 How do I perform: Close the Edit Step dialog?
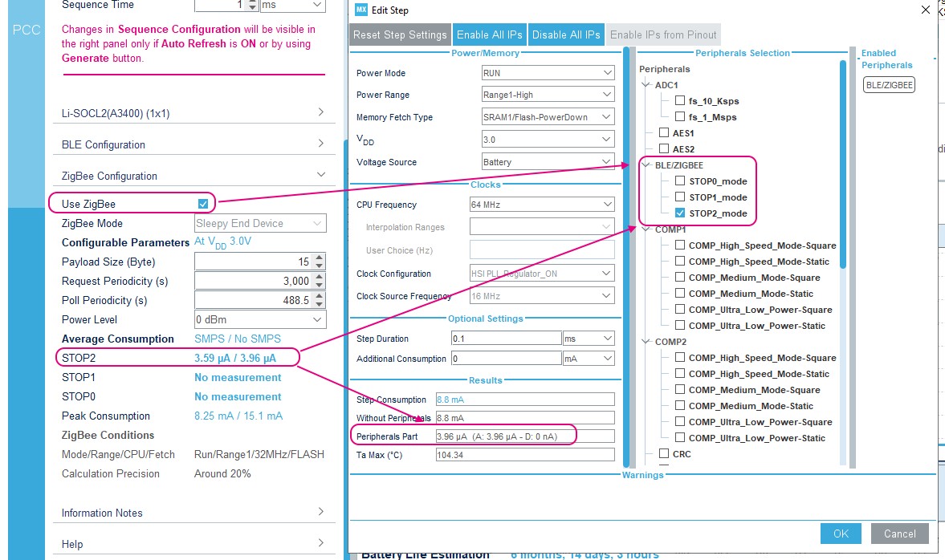click(x=926, y=10)
